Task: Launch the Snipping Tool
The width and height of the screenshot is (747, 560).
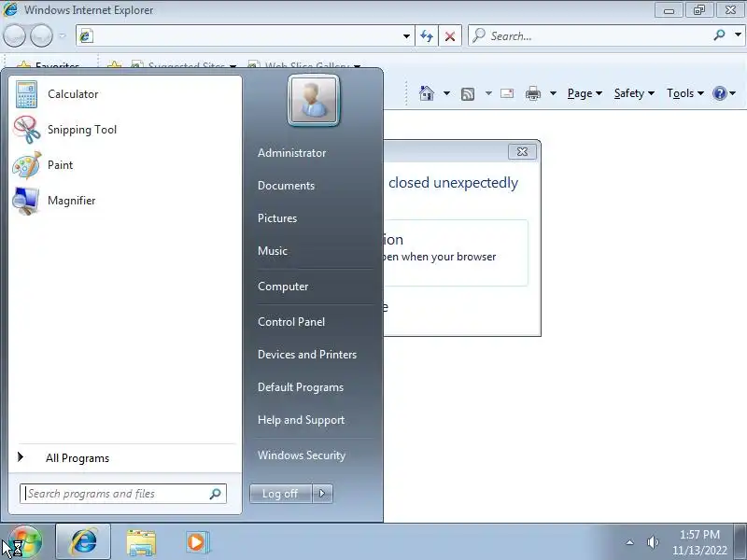Action: coord(125,130)
